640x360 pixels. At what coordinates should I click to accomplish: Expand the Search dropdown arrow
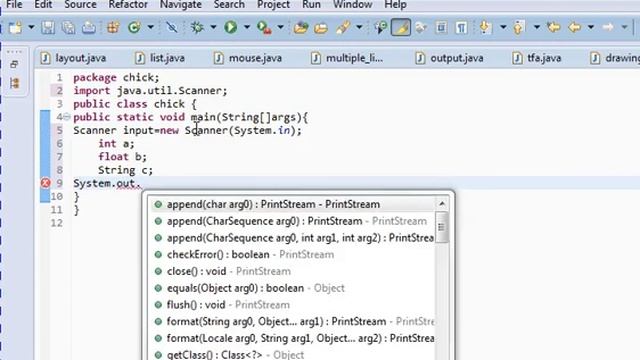pos(359,27)
